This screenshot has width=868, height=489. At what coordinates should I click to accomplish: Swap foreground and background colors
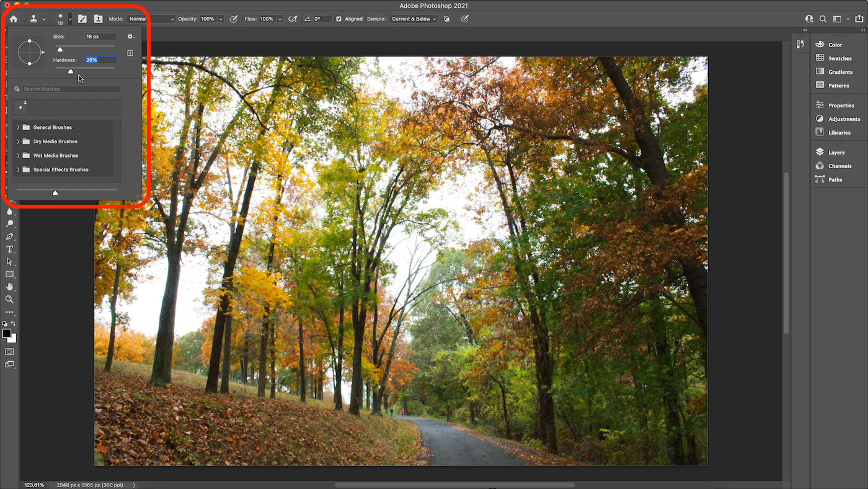click(x=13, y=324)
